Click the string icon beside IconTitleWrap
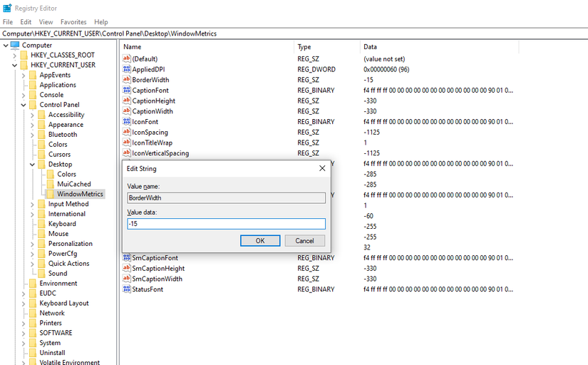 pyautogui.click(x=127, y=143)
